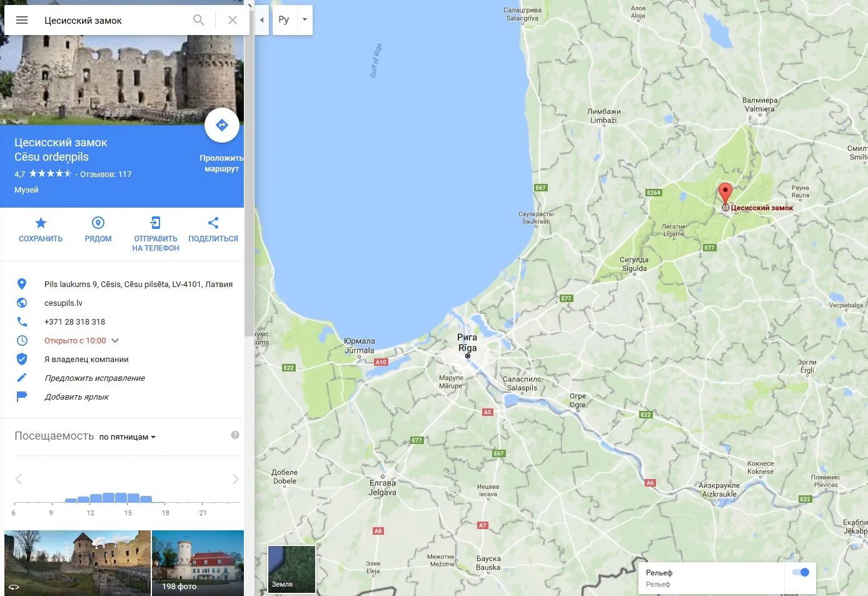This screenshot has width=868, height=596.
Task: Go to next day in popular times
Action: (235, 479)
